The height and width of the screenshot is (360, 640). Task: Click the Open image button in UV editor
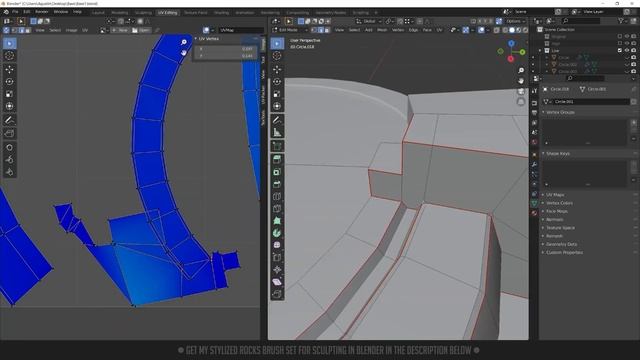pyautogui.click(x=141, y=30)
